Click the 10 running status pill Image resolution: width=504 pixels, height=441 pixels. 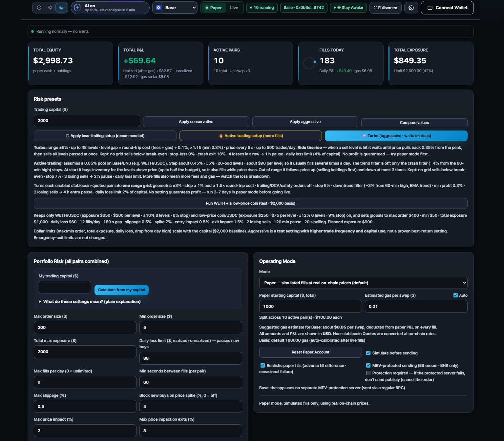[262, 8]
